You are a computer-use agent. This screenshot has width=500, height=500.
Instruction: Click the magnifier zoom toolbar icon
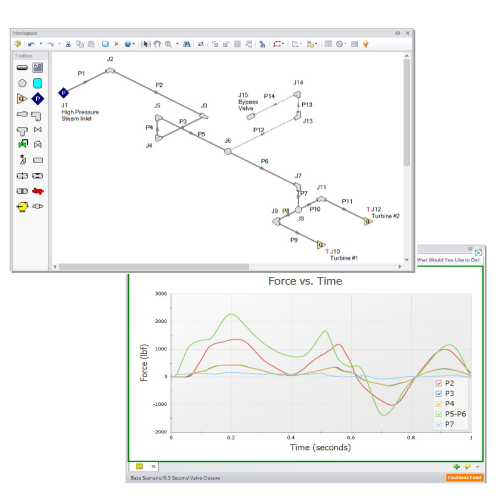pos(168,44)
